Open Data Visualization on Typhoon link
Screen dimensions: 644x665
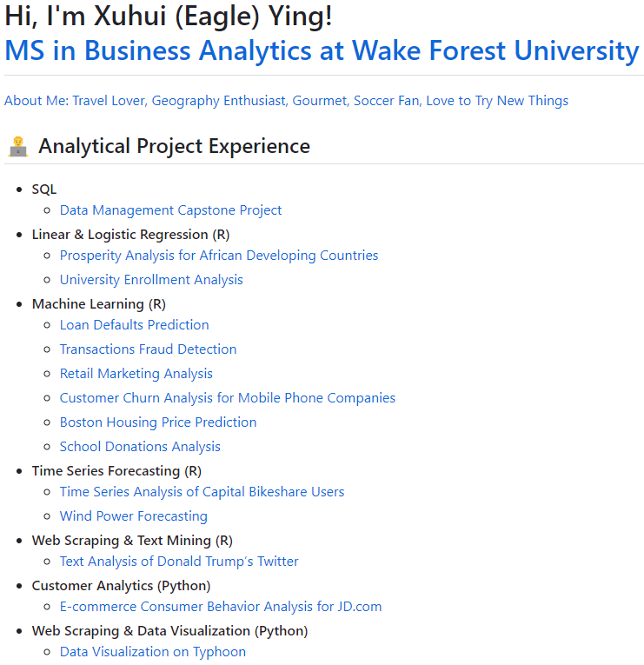point(153,652)
